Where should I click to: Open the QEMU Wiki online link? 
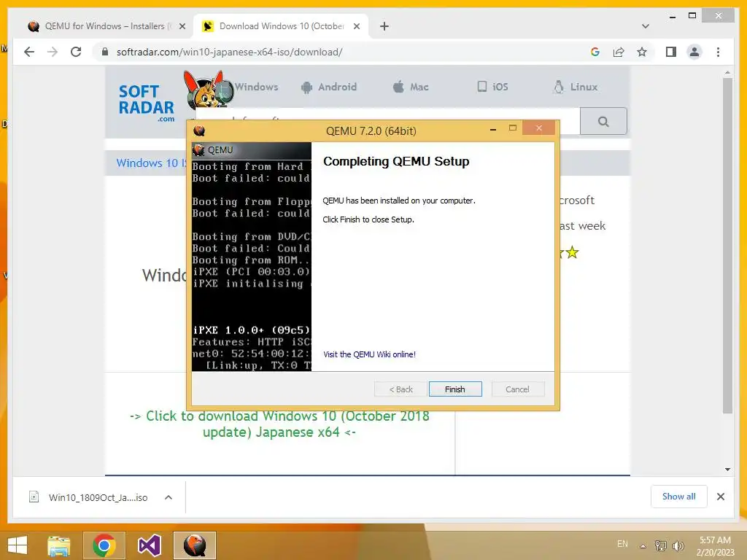(369, 354)
